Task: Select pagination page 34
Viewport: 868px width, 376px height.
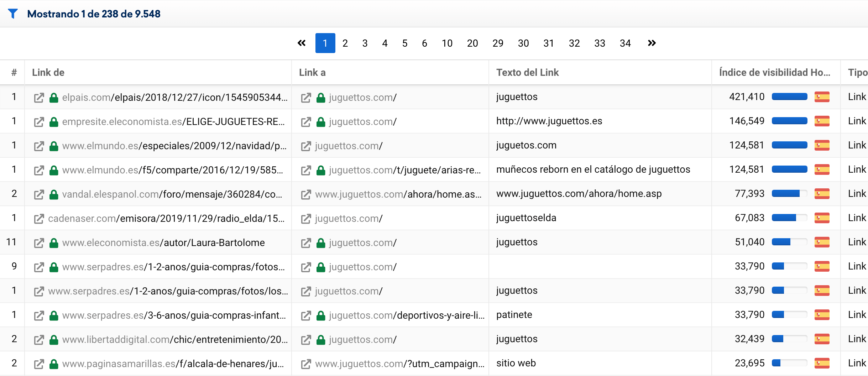Action: (x=625, y=43)
